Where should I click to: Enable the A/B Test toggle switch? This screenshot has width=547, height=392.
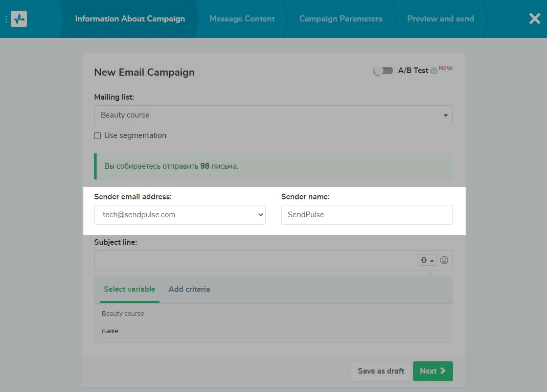[x=383, y=71]
